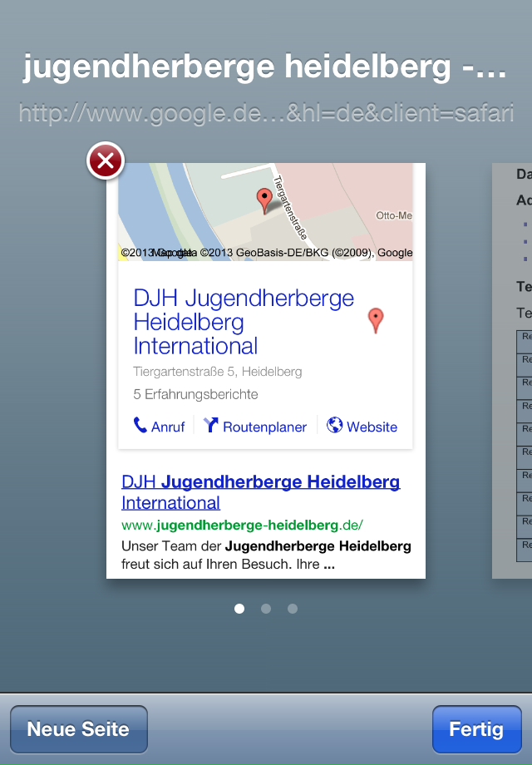Select third page indicator dot
The image size is (532, 765).
pyautogui.click(x=293, y=609)
